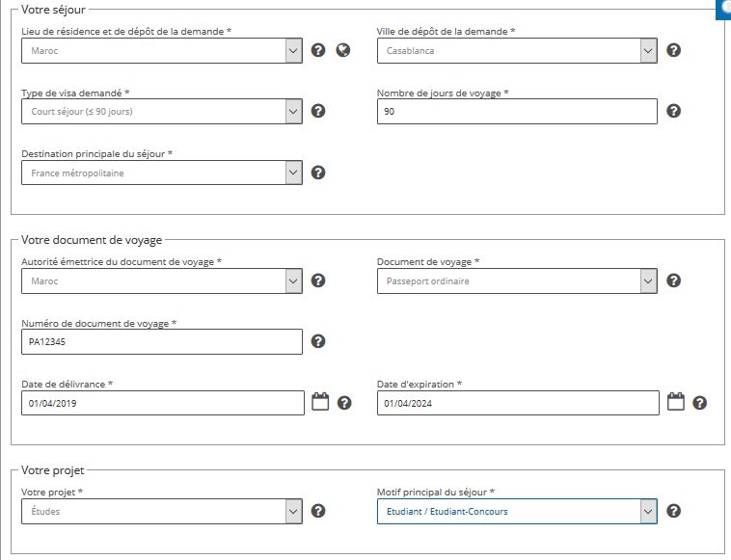Open the Motif principal Etudiant dropdown
Screen dimensions: 731x560
click(x=517, y=511)
